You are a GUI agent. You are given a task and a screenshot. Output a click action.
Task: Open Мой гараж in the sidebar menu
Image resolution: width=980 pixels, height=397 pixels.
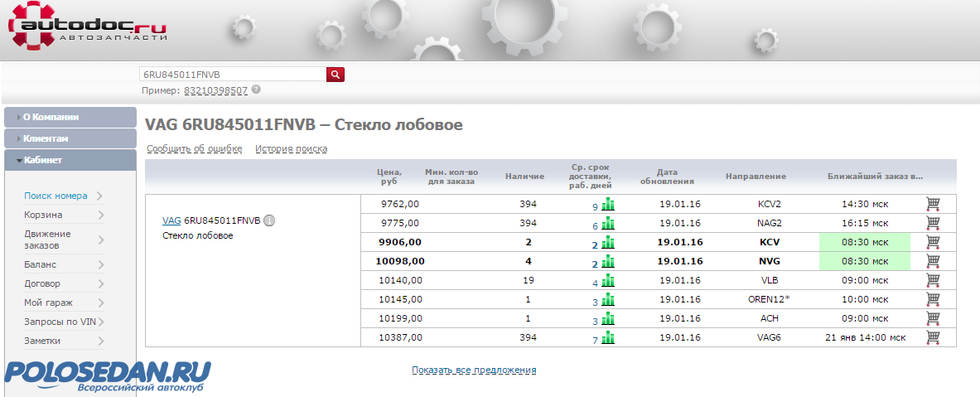point(49,303)
